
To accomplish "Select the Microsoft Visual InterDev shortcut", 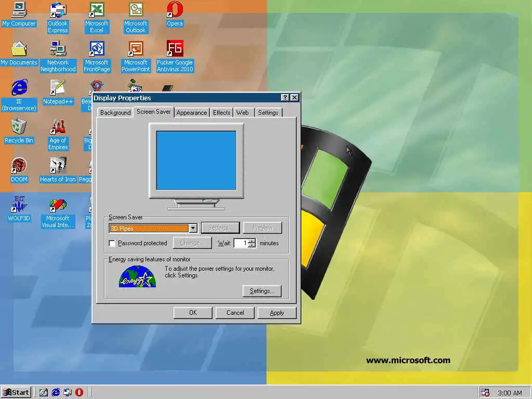I will (x=58, y=212).
